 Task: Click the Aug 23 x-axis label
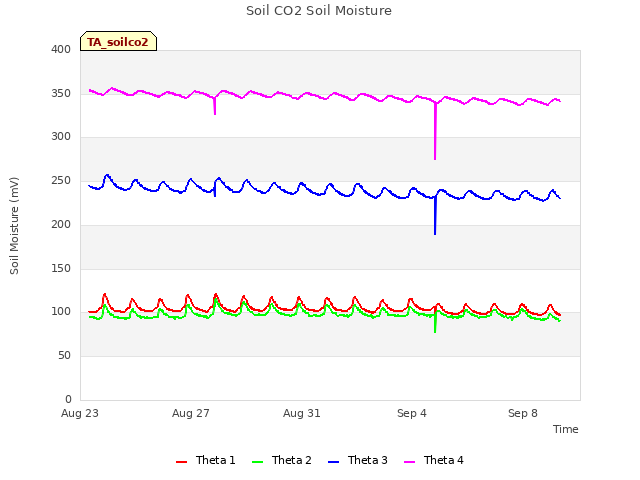point(80,413)
